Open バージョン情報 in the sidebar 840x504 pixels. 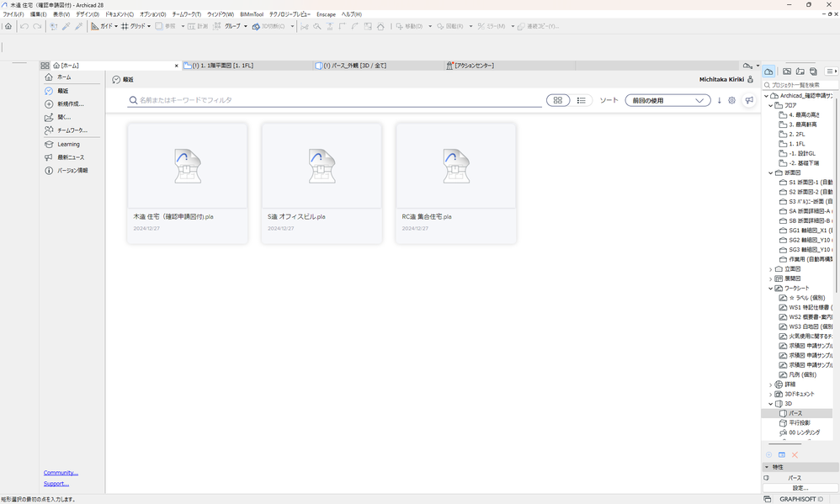(x=72, y=170)
